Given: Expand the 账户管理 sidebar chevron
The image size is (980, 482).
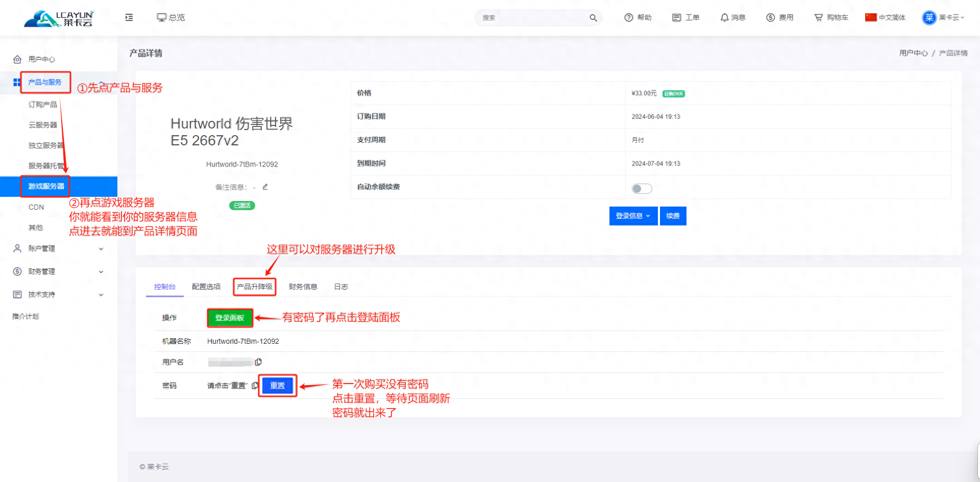Looking at the screenshot, I should pos(101,249).
